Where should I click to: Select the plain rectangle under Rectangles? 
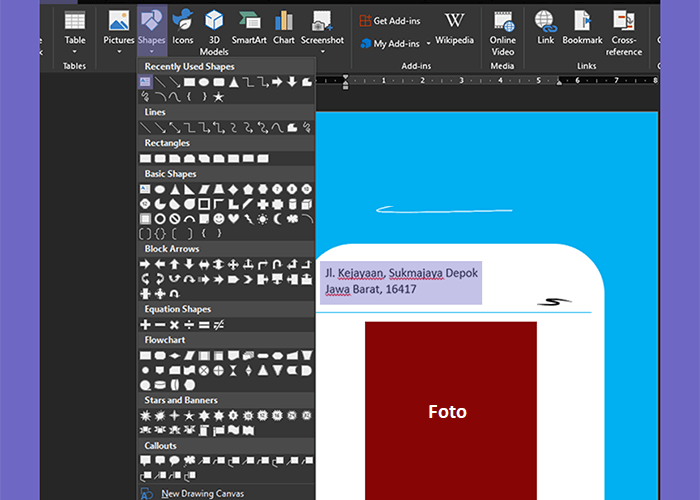tap(145, 158)
